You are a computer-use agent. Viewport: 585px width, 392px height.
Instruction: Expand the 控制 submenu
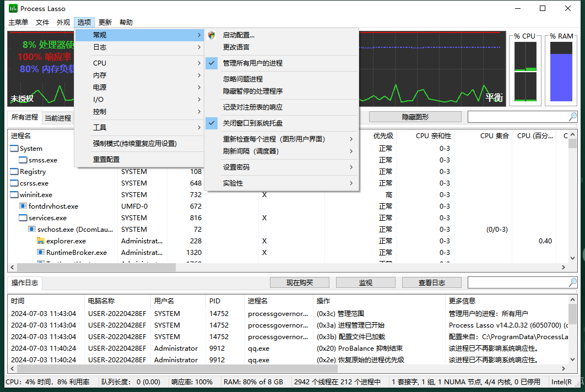139,112
